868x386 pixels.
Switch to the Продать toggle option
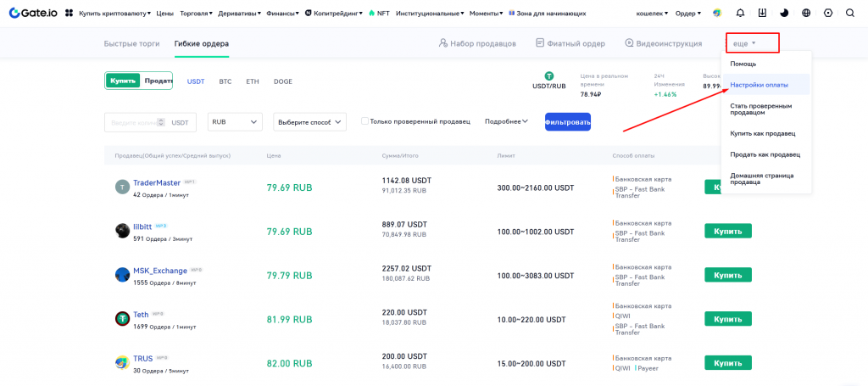coord(158,81)
